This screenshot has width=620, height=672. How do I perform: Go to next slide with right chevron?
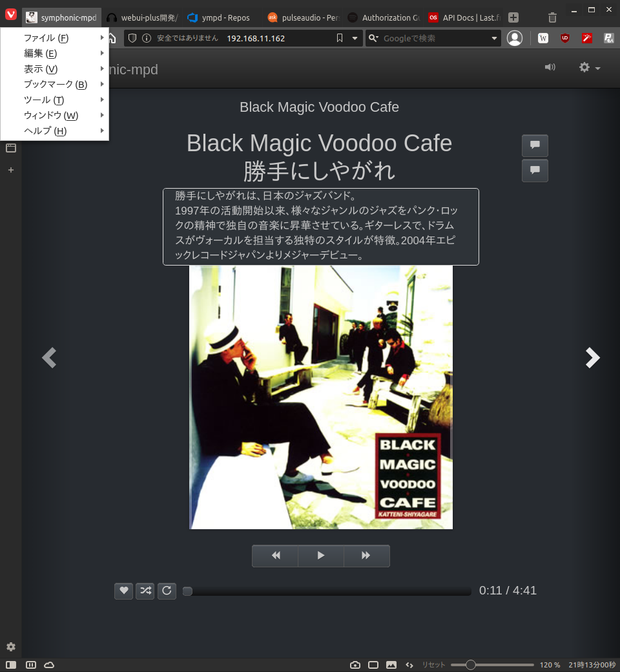pyautogui.click(x=593, y=358)
